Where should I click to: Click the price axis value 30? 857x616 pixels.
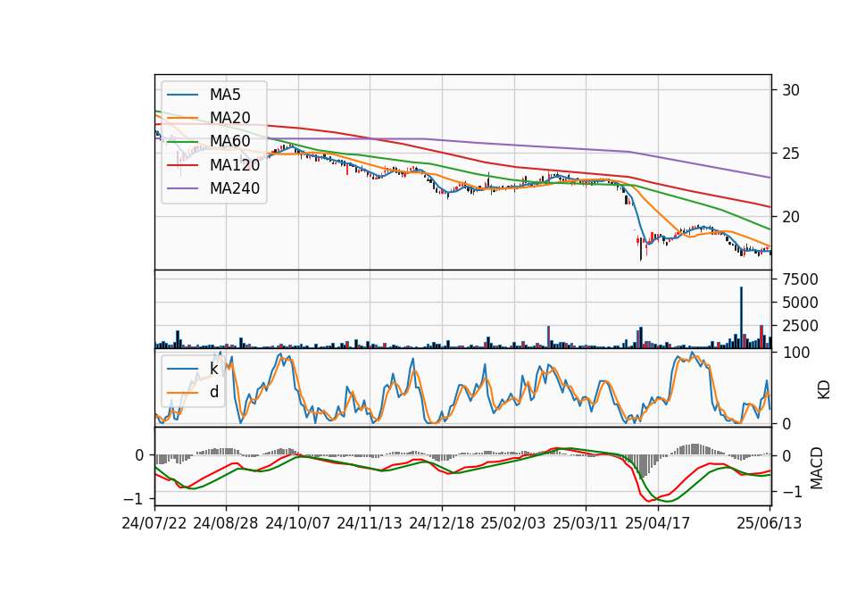790,90
